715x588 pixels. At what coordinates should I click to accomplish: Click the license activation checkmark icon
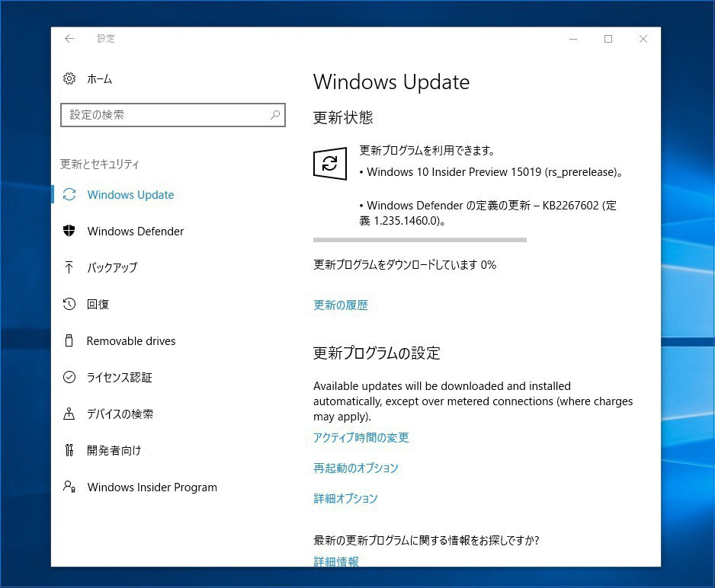click(69, 377)
